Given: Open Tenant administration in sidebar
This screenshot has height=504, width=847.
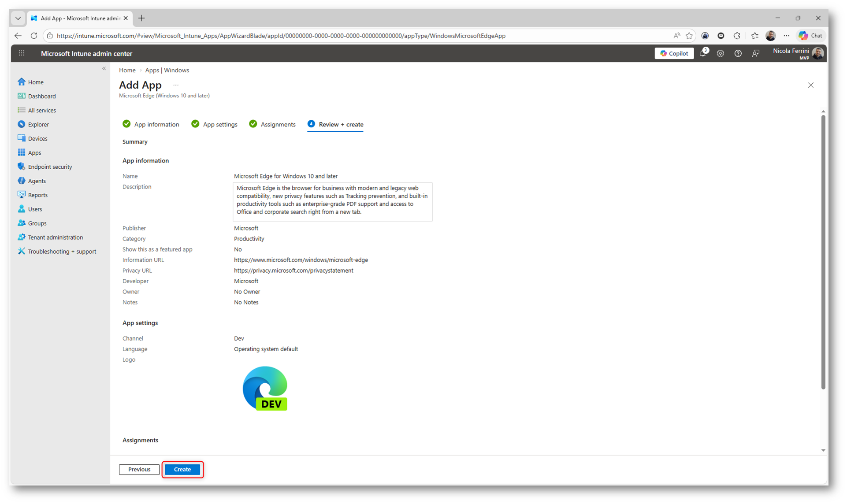Looking at the screenshot, I should point(55,237).
